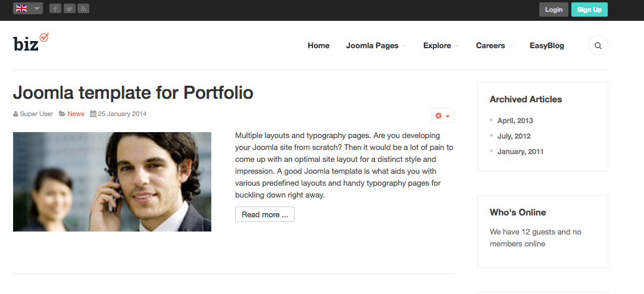Screen dimensions: 644x294
Task: Click the search magnifier icon
Action: (598, 46)
